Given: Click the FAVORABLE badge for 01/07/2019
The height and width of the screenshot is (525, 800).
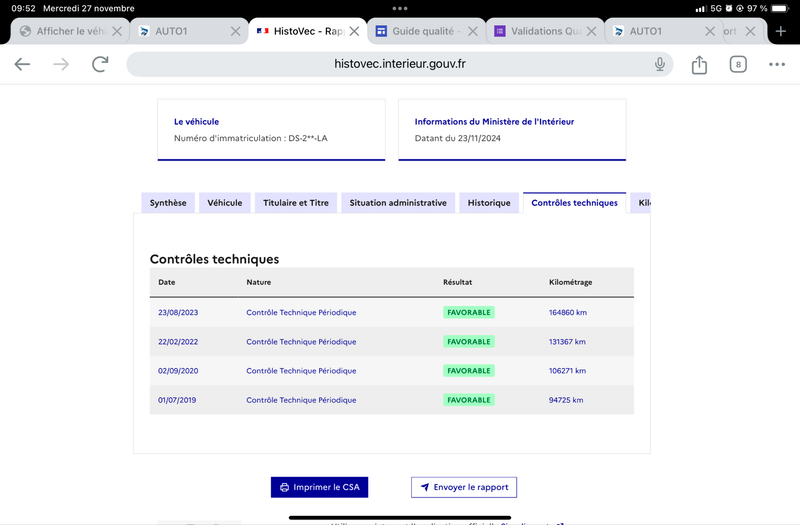Looking at the screenshot, I should pos(469,400).
